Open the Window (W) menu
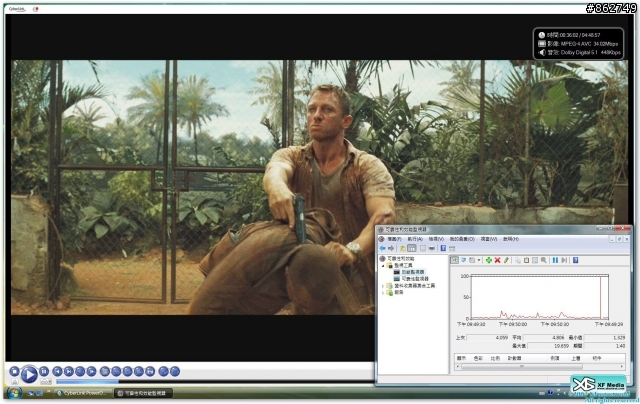 (489, 239)
